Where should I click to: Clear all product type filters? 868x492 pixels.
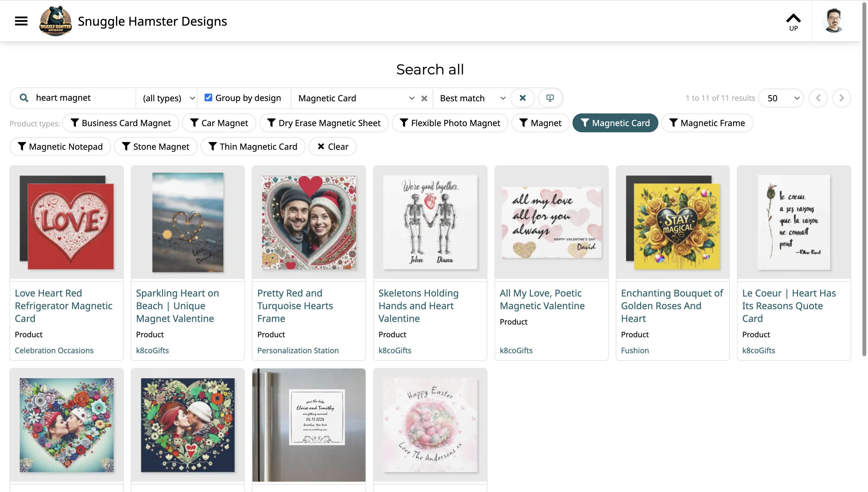[332, 147]
